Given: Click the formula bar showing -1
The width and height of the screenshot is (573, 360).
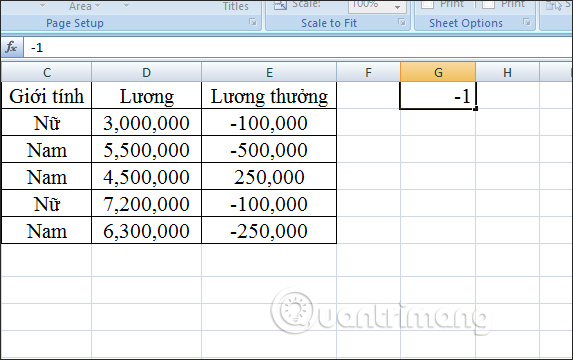Looking at the screenshot, I should [x=298, y=48].
